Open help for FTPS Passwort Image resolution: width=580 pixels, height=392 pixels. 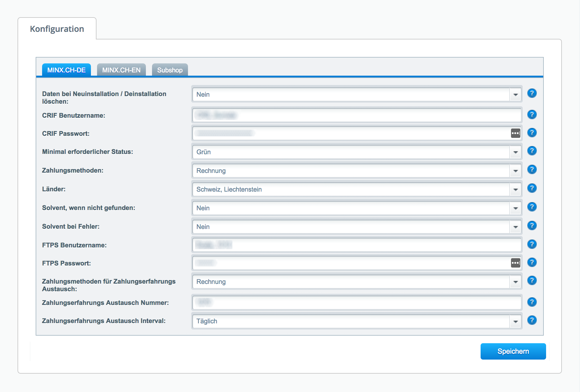pyautogui.click(x=532, y=262)
